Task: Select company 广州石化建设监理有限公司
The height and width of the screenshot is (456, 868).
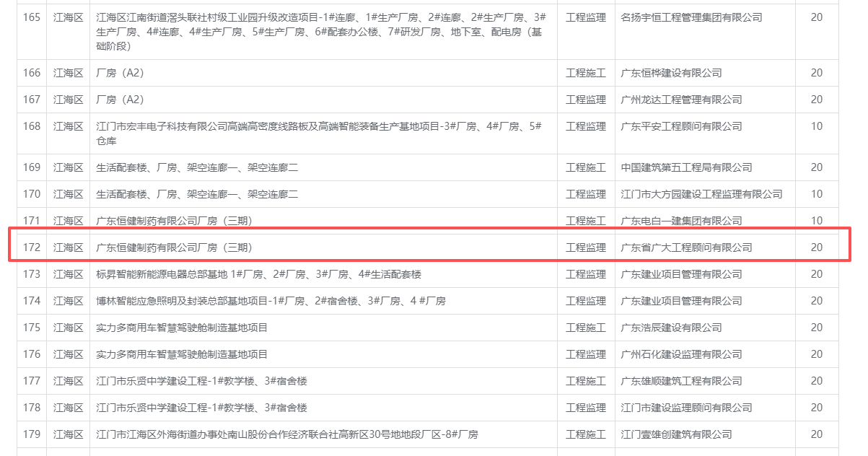Action: coord(681,354)
